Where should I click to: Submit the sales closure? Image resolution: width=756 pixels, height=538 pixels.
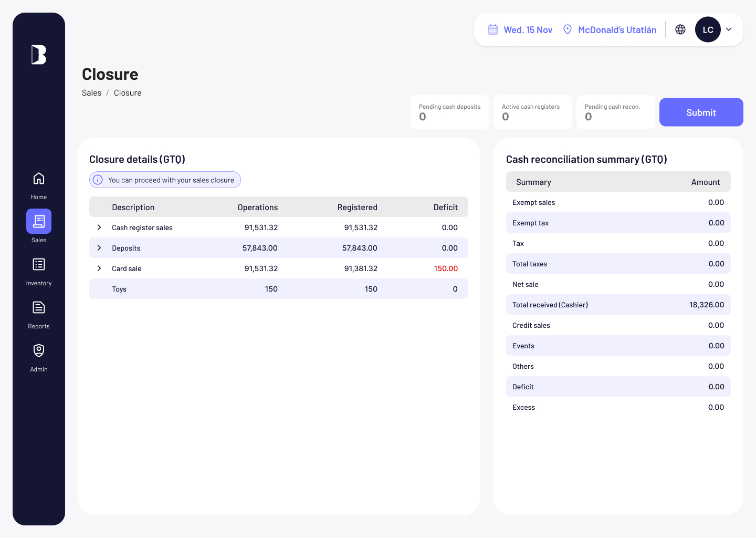point(701,112)
